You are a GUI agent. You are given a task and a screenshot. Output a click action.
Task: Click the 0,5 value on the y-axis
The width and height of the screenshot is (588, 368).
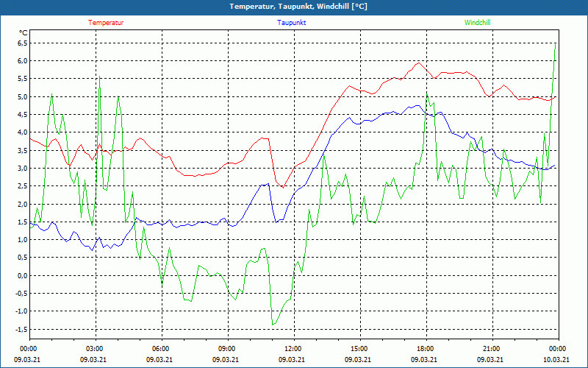[23, 258]
